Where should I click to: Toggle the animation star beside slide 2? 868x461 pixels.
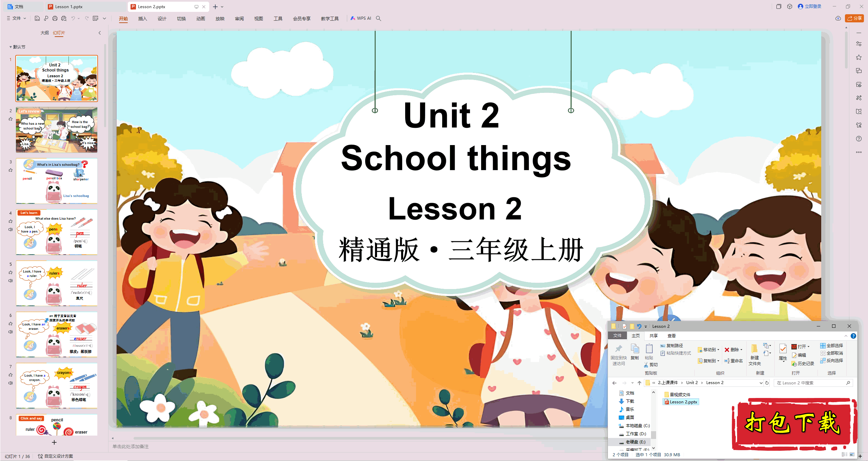[x=11, y=119]
